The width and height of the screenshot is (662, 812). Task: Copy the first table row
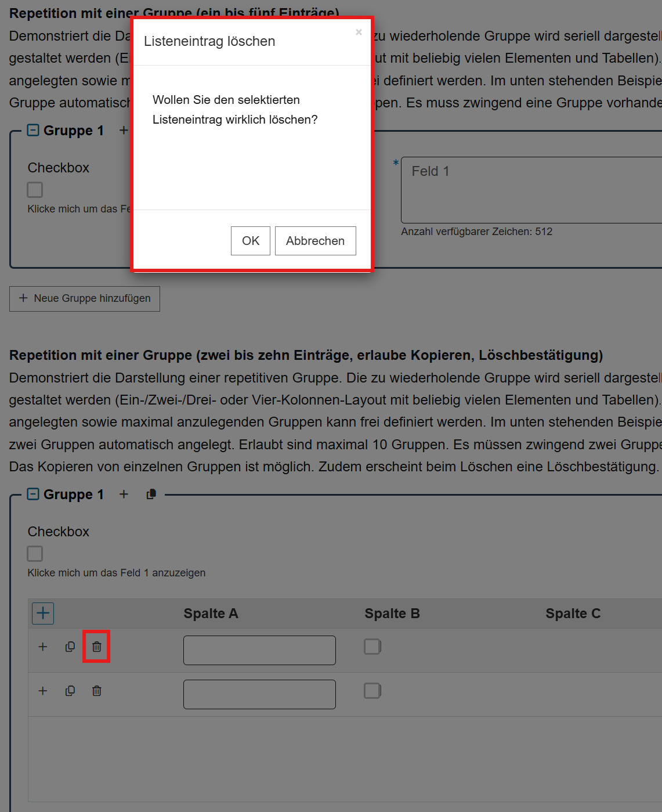pyautogui.click(x=70, y=647)
